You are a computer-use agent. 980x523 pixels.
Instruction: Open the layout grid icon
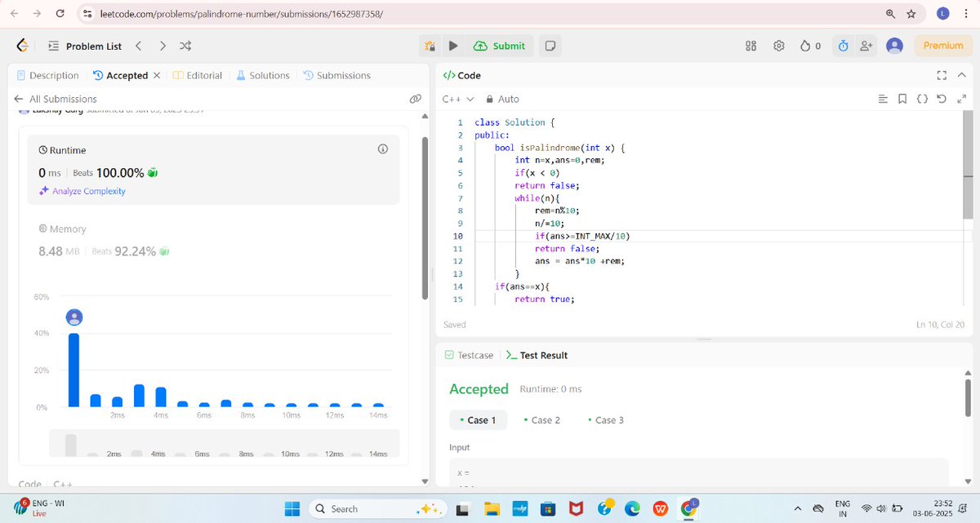(x=751, y=46)
